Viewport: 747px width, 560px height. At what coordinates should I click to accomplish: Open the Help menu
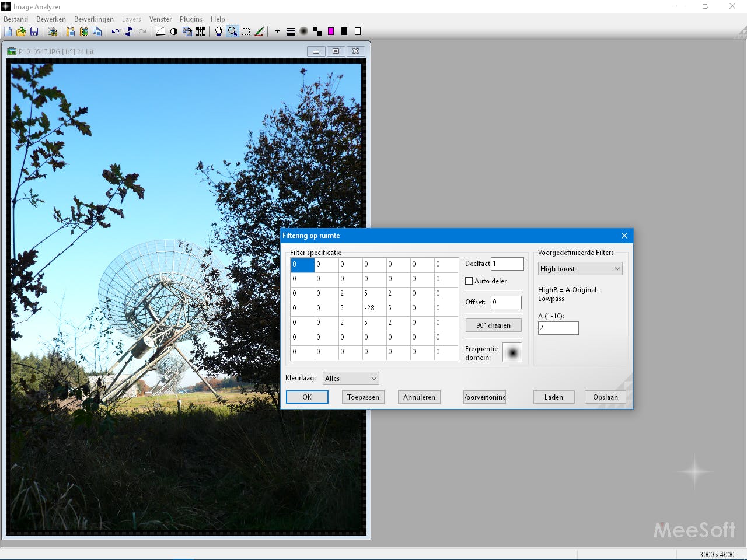pos(218,19)
